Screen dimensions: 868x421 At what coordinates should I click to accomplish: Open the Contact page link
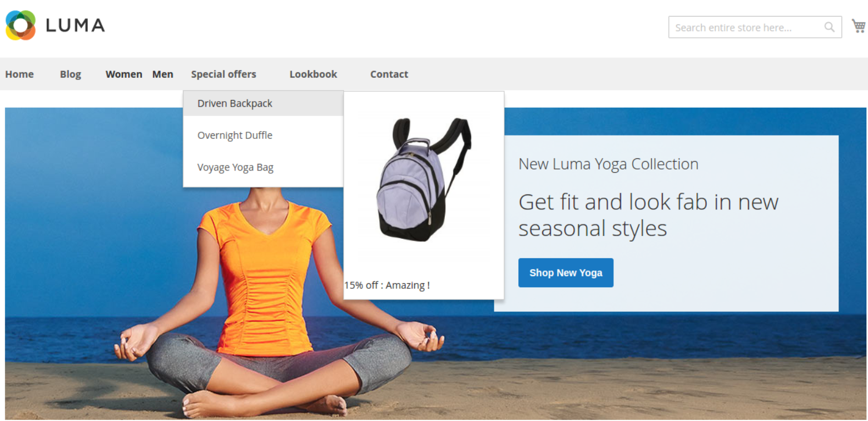pyautogui.click(x=389, y=74)
